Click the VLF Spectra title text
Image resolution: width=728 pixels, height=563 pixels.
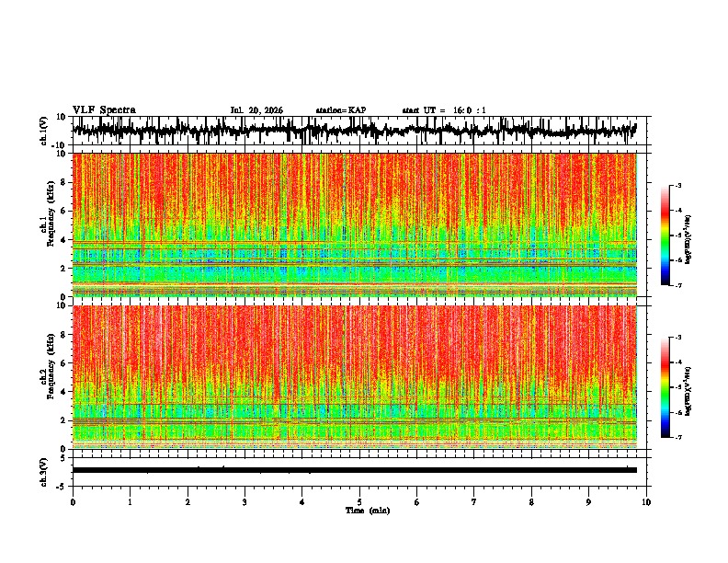[x=104, y=110]
